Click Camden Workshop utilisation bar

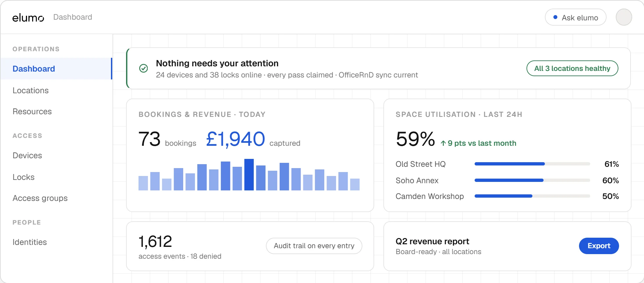[532, 196]
